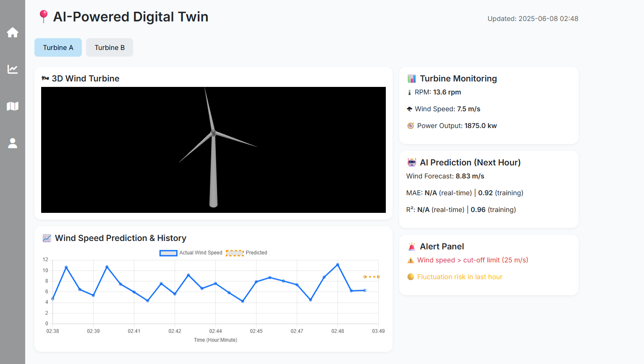The width and height of the screenshot is (644, 364).
Task: Click the thermometer icon next to RPM
Action: click(x=410, y=92)
